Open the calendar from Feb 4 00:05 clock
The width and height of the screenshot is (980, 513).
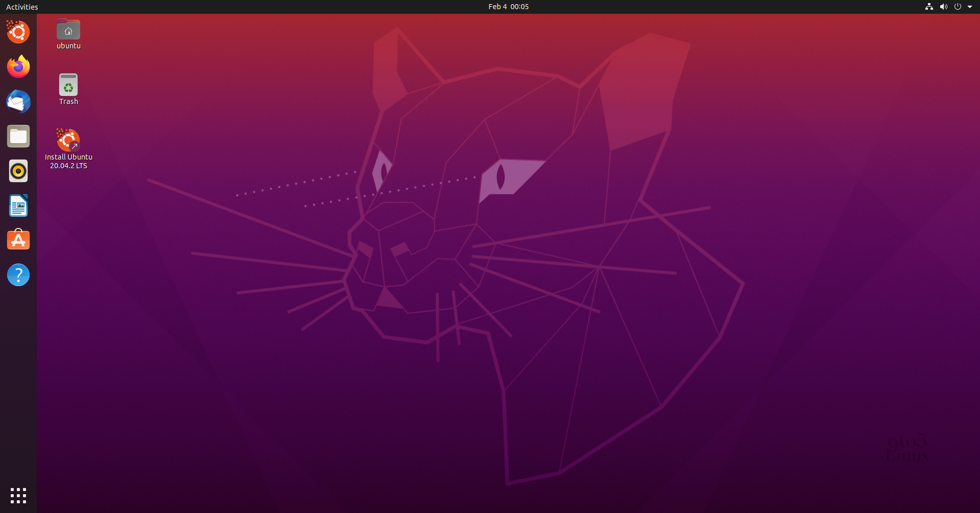tap(508, 7)
